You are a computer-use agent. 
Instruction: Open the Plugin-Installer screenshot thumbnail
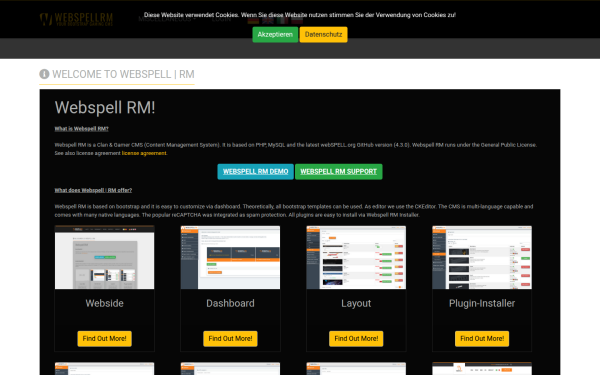click(482, 257)
